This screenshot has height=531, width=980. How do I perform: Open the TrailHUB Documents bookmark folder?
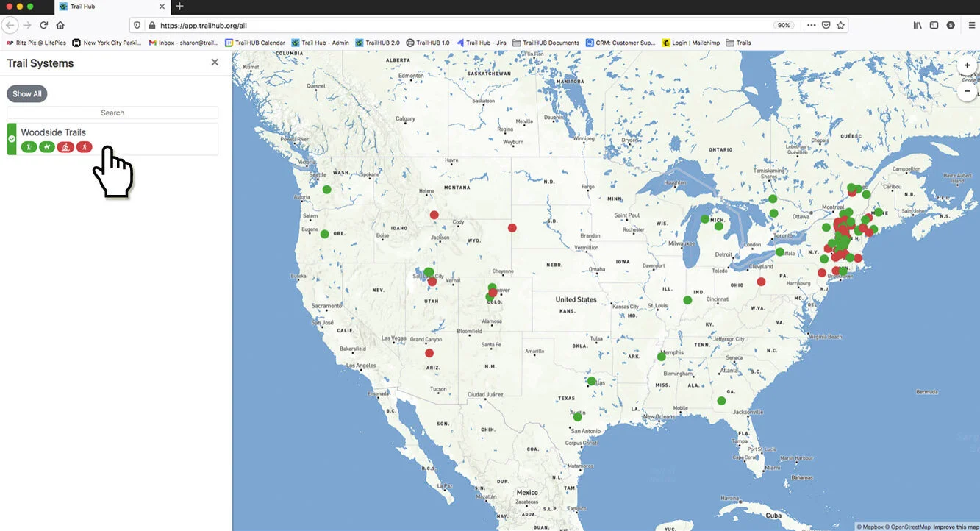546,43
